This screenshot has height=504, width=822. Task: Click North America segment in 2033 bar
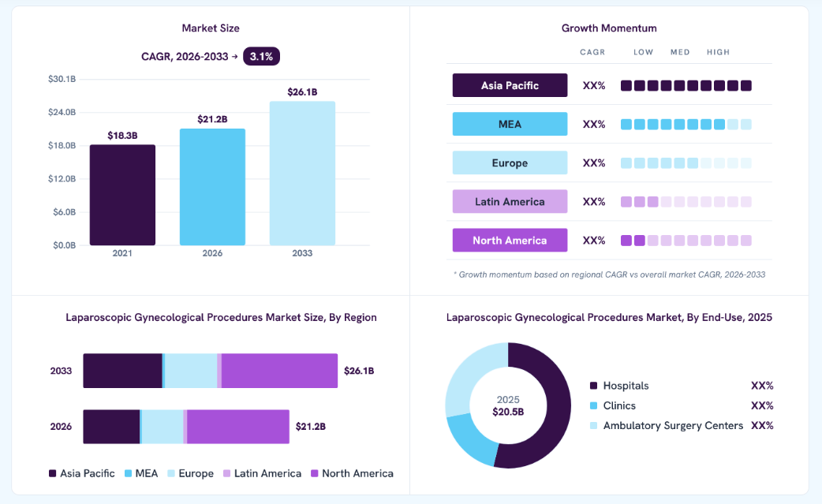coord(279,371)
